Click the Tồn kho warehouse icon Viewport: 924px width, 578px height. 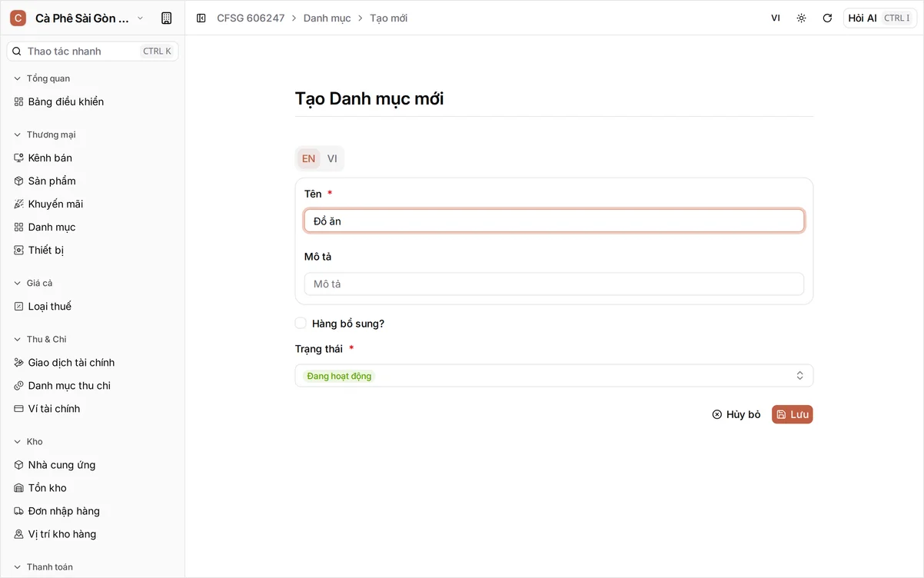(19, 487)
